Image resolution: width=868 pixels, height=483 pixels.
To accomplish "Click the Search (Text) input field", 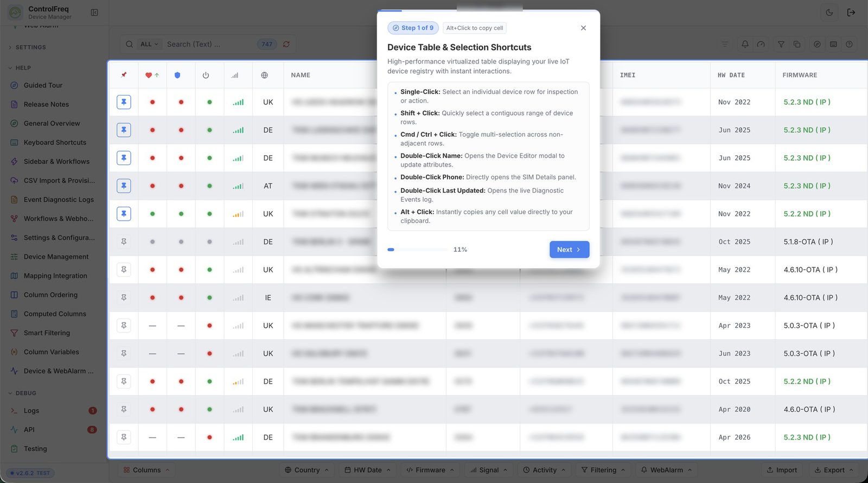I will (x=209, y=44).
